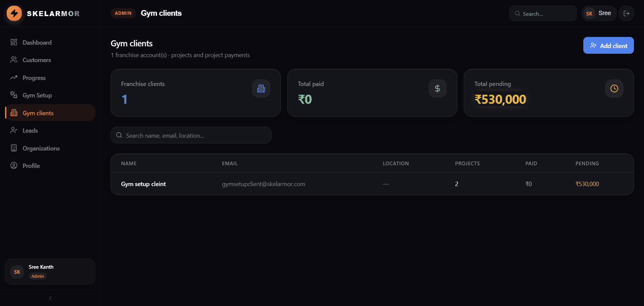Click the NAME column header
The width and height of the screenshot is (644, 306).
click(129, 163)
